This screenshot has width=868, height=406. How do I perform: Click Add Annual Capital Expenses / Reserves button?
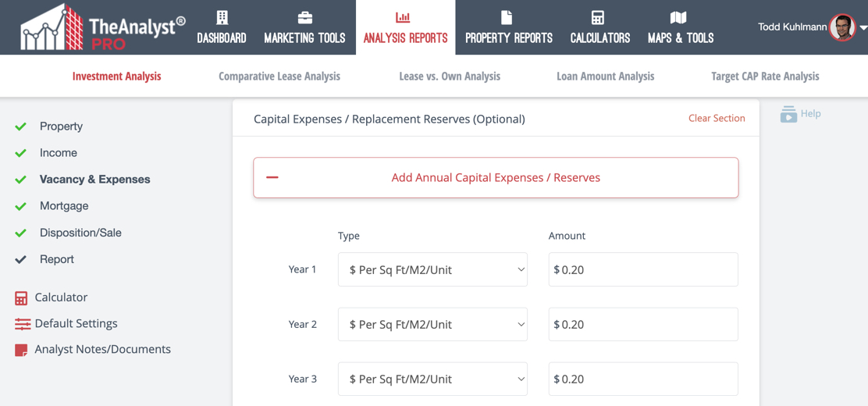coord(496,178)
